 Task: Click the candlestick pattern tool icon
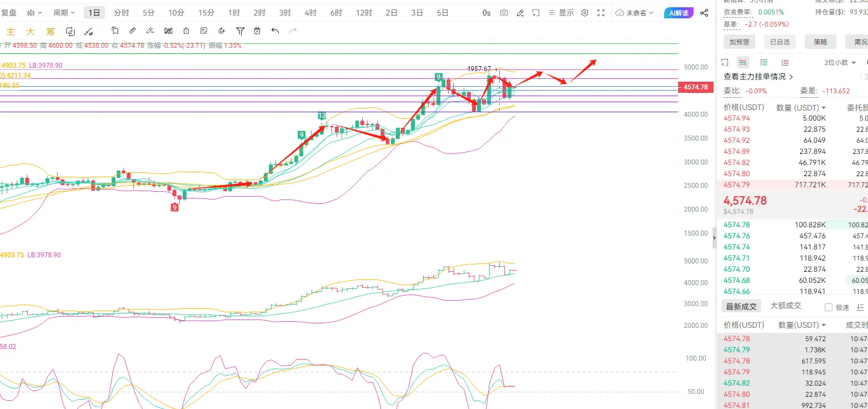(x=168, y=31)
